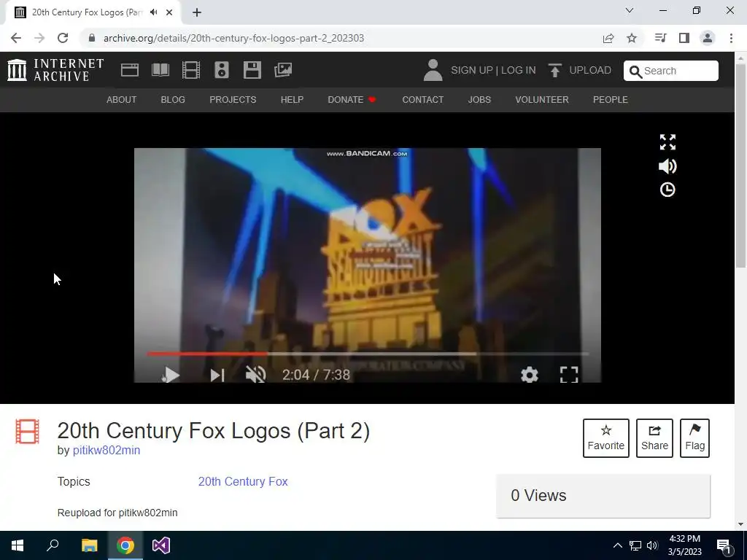Focus the Search input field
This screenshot has width=747, height=560.
pos(671,71)
